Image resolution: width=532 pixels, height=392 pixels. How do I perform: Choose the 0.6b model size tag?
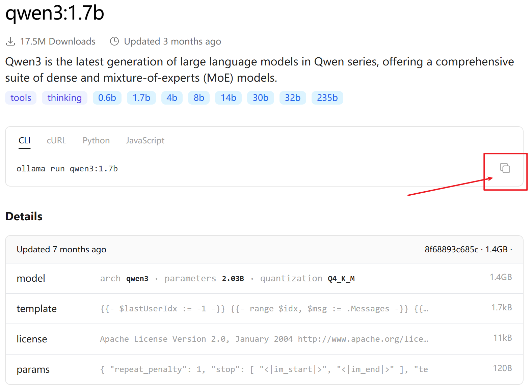(107, 98)
